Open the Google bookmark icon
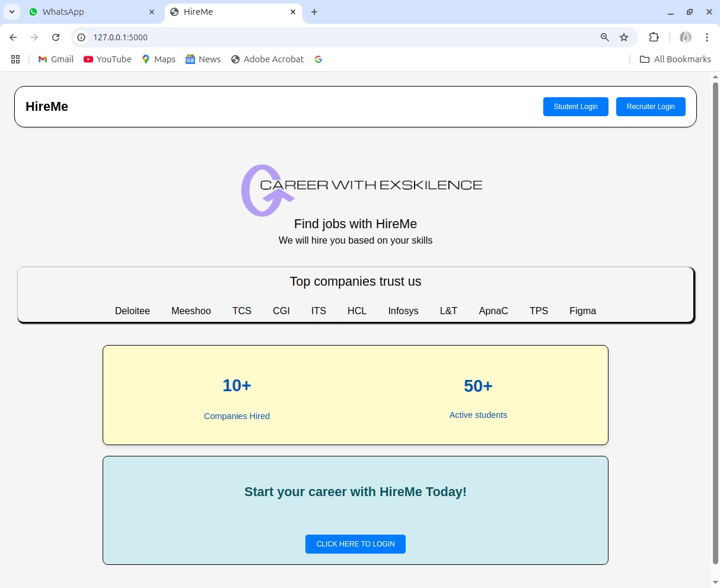 click(x=318, y=59)
